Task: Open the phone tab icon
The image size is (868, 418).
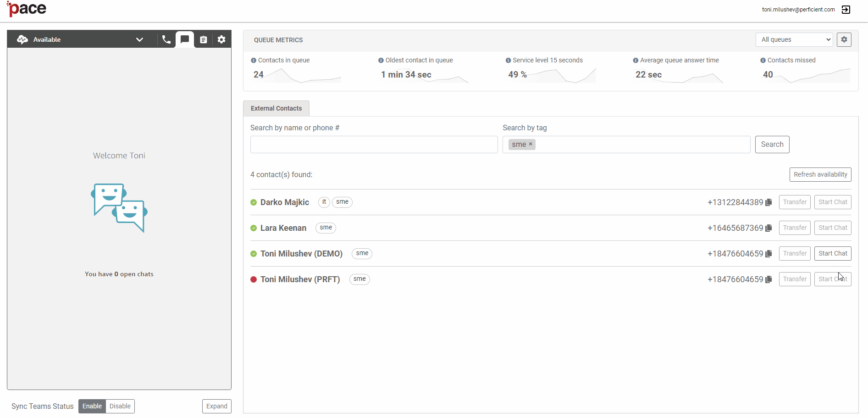Action: [x=166, y=39]
